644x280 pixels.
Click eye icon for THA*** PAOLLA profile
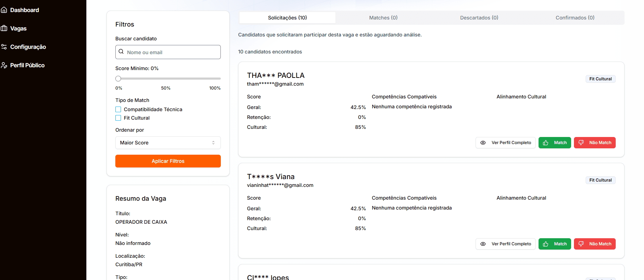(483, 143)
